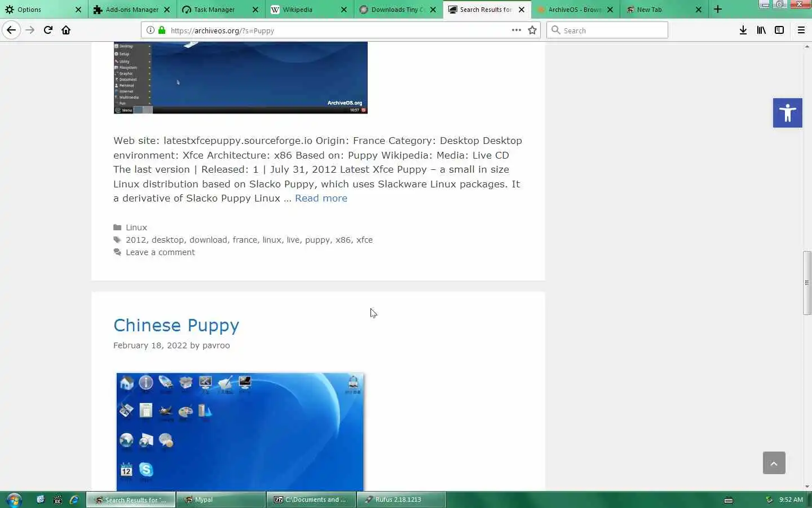This screenshot has width=812, height=508.
Task: Launch Internet Explorer from quick launch
Action: 74,500
